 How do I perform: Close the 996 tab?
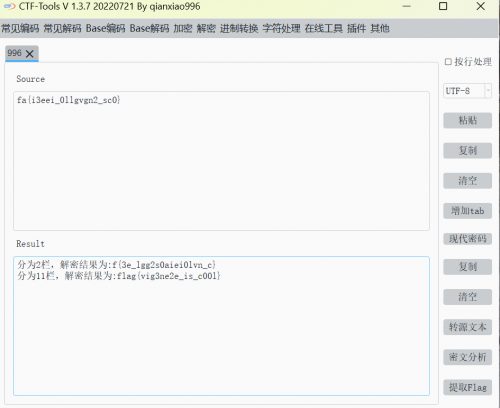(x=30, y=54)
